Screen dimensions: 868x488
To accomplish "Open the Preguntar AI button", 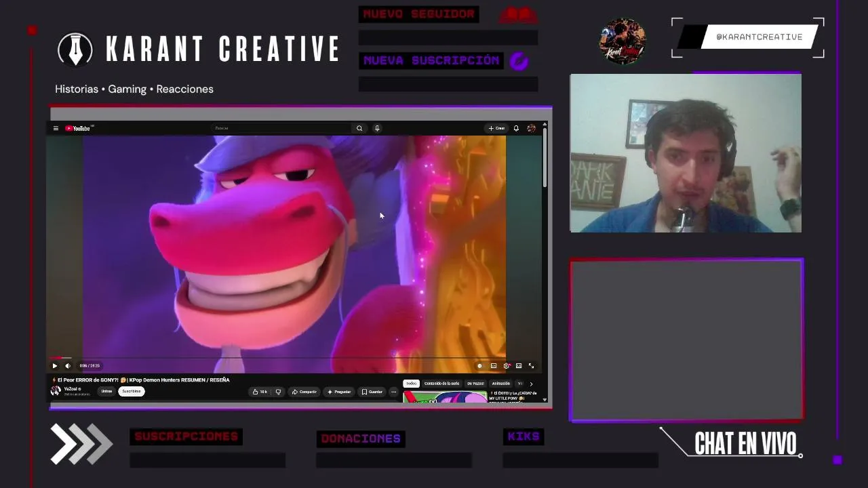I will [x=339, y=392].
